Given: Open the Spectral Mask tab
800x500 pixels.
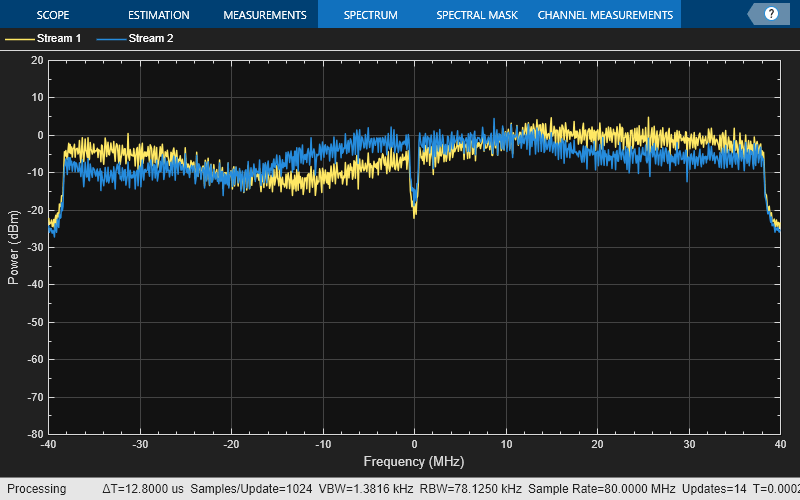Looking at the screenshot, I should (476, 15).
